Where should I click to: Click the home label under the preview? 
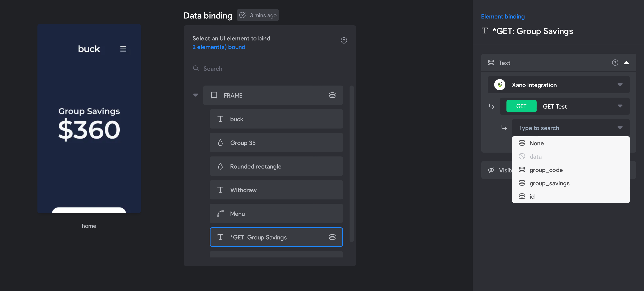point(89,226)
